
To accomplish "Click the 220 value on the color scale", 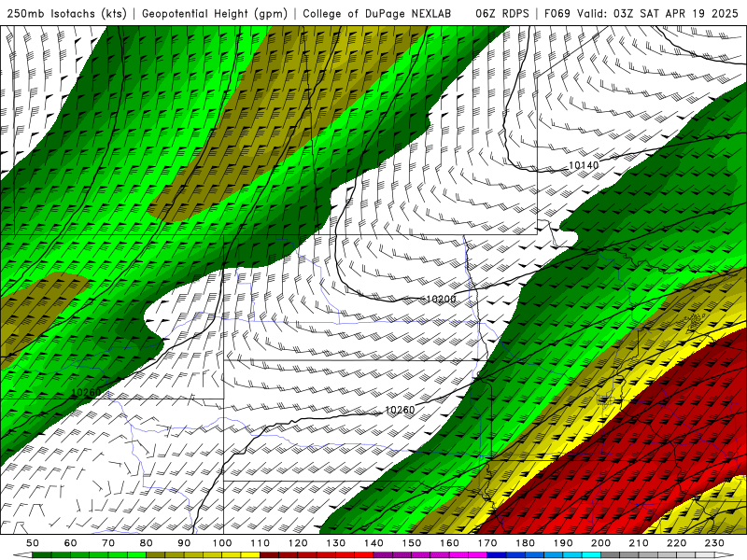I will coord(677,543).
